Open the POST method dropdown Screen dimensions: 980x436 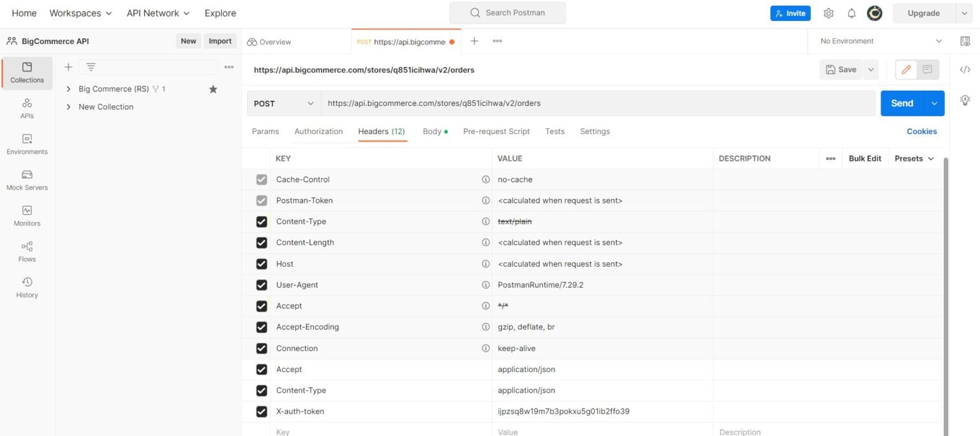[283, 103]
